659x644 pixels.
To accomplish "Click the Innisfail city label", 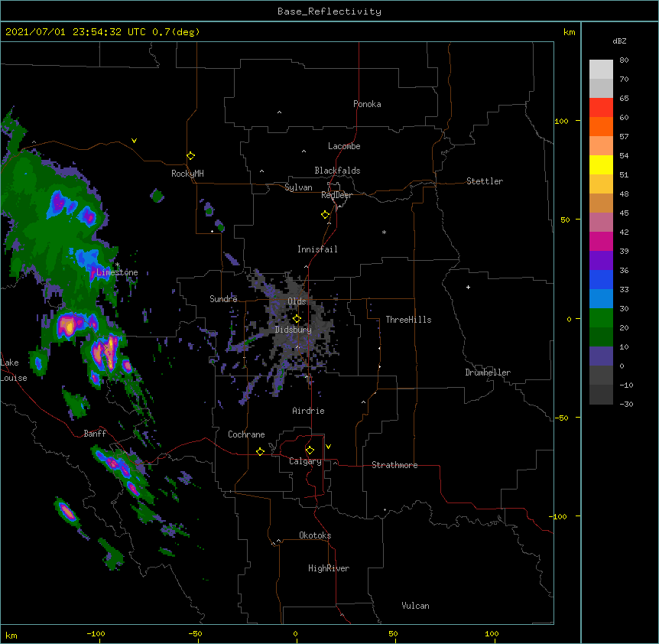I will click(x=317, y=249).
